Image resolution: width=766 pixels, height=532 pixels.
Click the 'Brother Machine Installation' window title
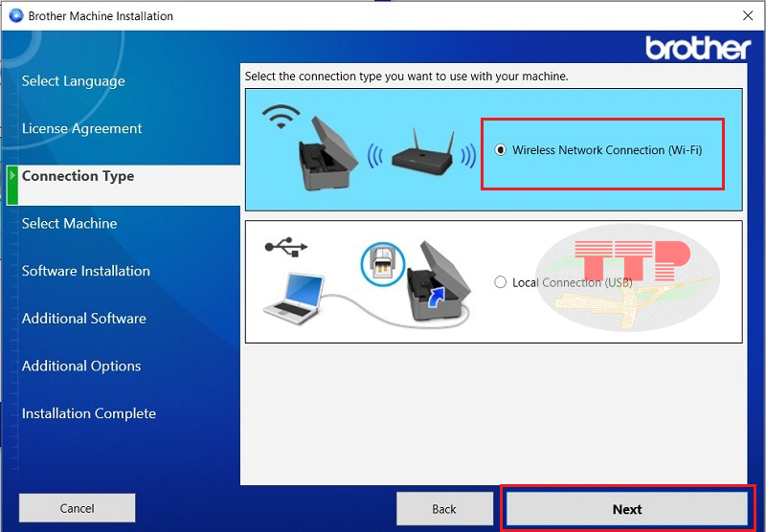coord(101,16)
